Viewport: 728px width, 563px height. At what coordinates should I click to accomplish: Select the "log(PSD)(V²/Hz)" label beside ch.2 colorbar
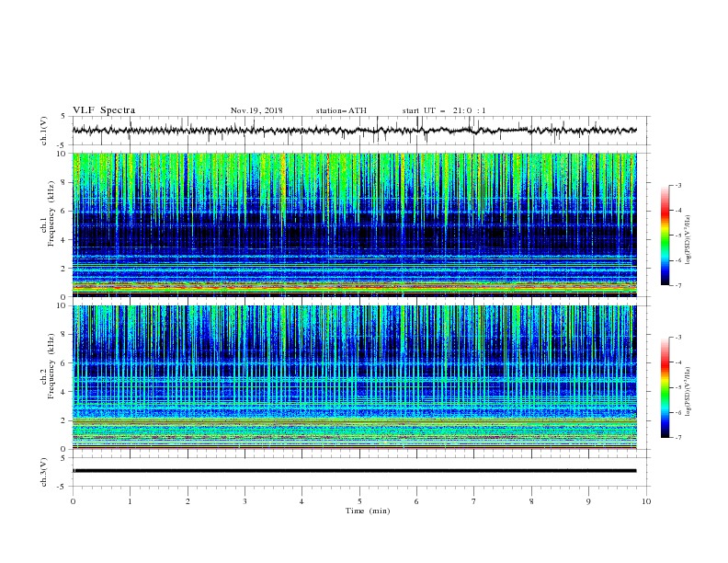pyautogui.click(x=688, y=391)
